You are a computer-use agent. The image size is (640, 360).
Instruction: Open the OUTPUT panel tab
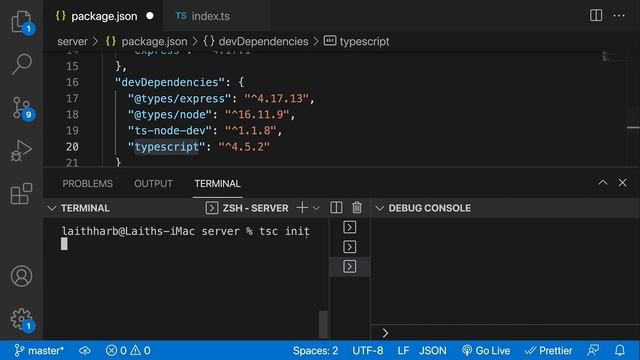[153, 184]
